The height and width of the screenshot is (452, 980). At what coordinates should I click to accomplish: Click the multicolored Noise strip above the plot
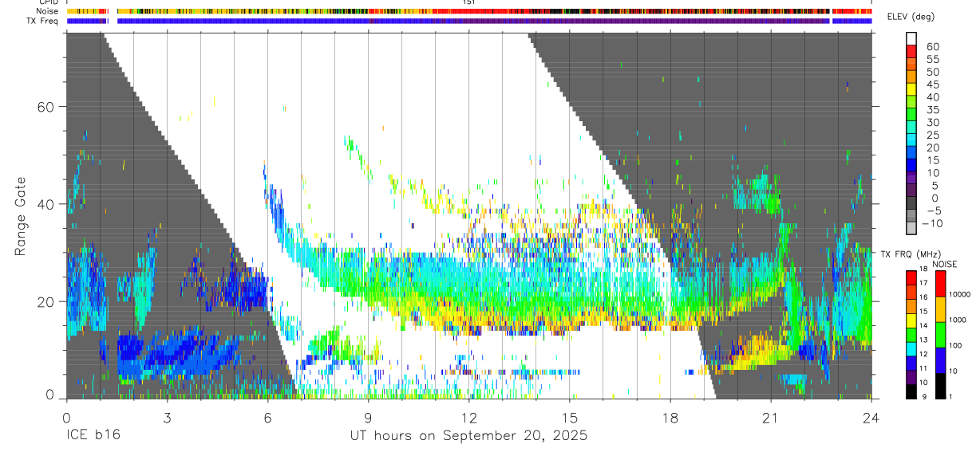[x=469, y=12]
